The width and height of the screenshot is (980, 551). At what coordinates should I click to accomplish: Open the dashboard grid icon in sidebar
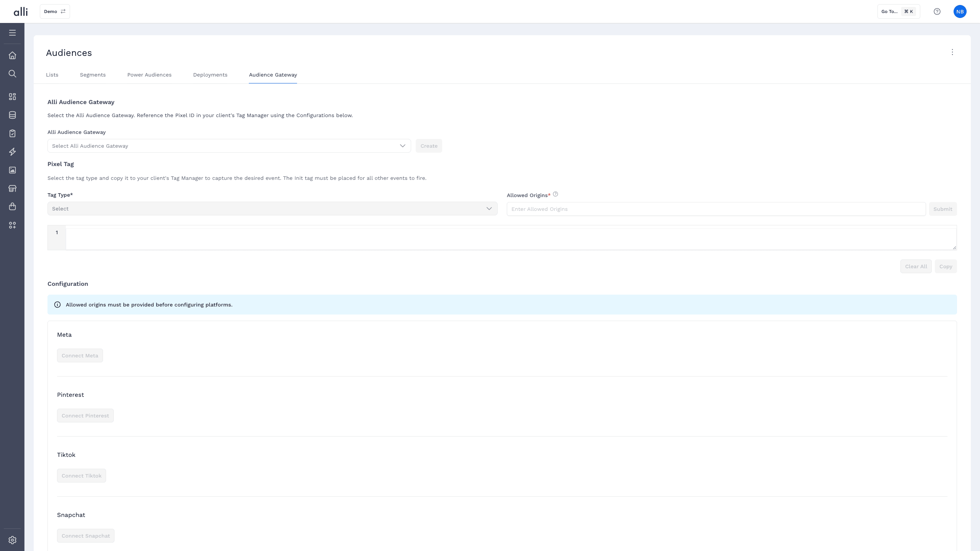[x=12, y=96]
